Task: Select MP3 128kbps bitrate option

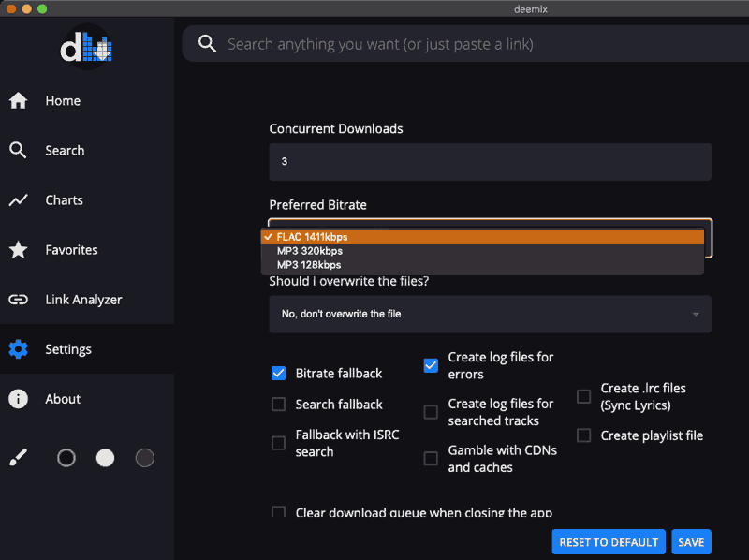Action: (310, 265)
